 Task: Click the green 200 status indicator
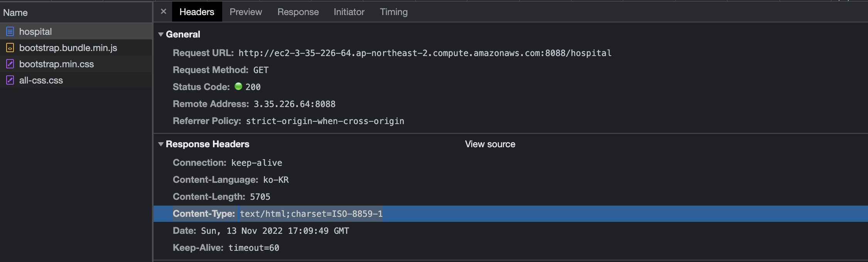[238, 86]
